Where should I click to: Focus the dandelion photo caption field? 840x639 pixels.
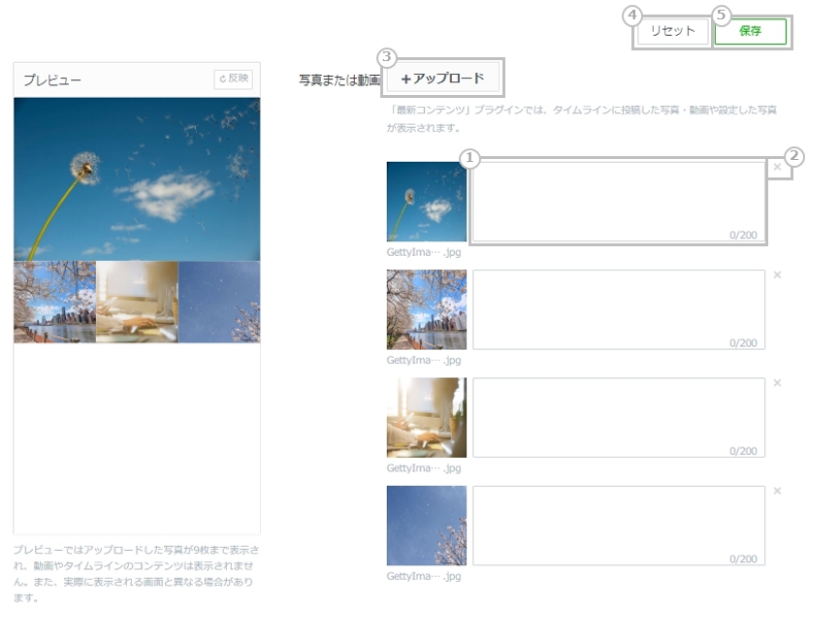pyautogui.click(x=618, y=201)
